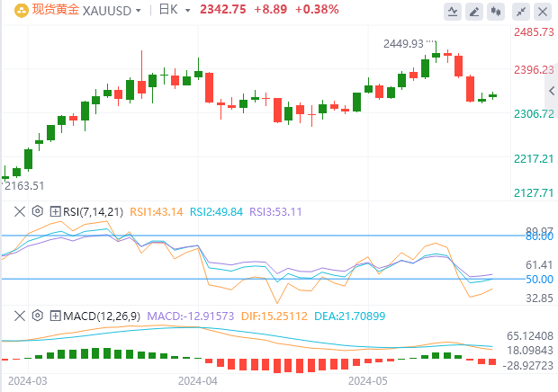
Task: Click the MACD(12,26,9) indicator label
Action: coord(99,316)
